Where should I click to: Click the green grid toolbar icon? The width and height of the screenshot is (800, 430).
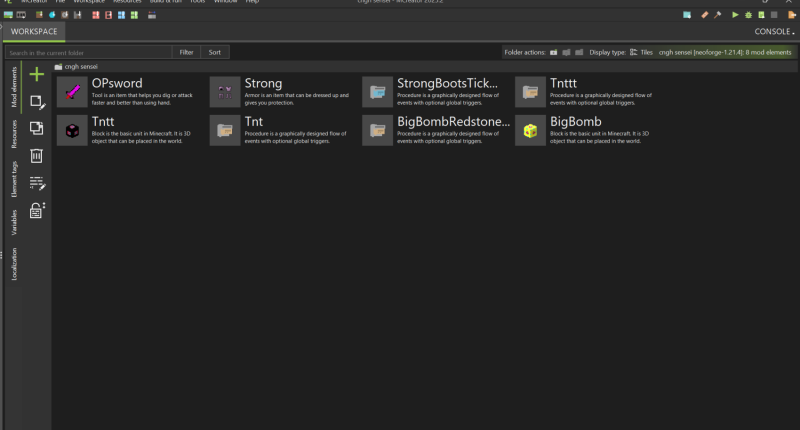click(x=134, y=15)
